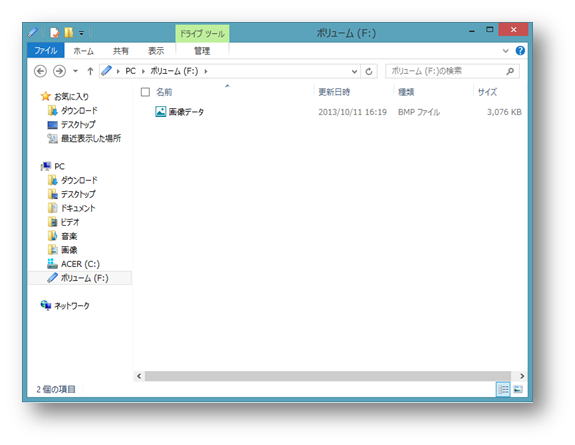The image size is (575, 445).
Task: Go up one folder level
Action: coord(90,71)
